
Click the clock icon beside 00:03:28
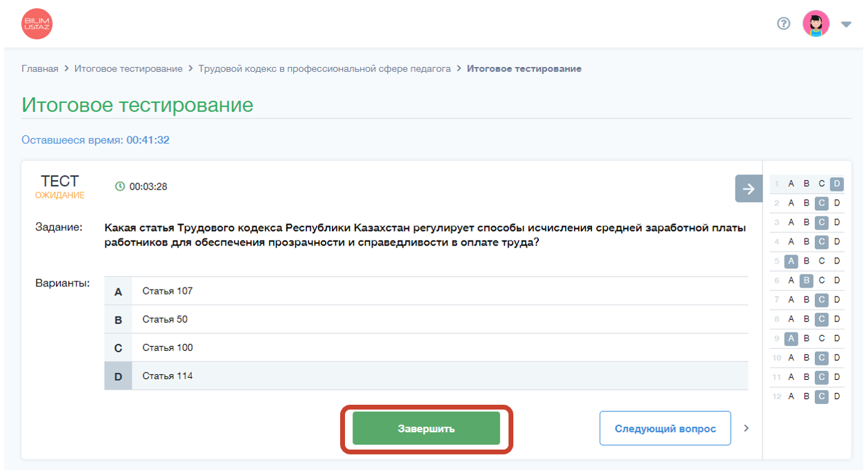click(120, 186)
